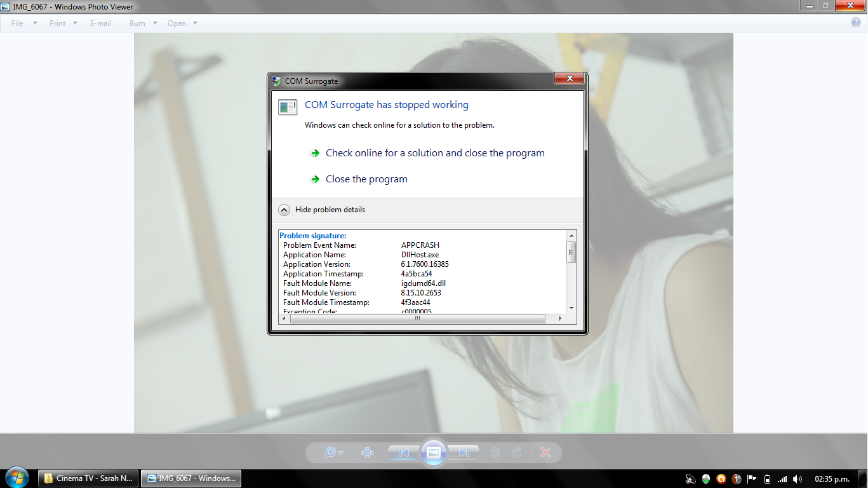The width and height of the screenshot is (868, 488).
Task: Open the File menu
Action: coord(17,23)
